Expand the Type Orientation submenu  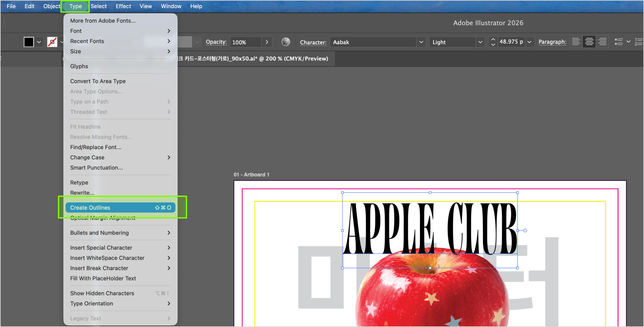120,303
